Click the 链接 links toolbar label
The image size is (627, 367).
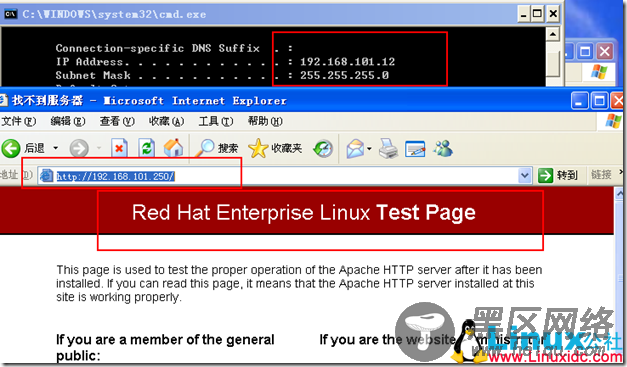pos(601,175)
